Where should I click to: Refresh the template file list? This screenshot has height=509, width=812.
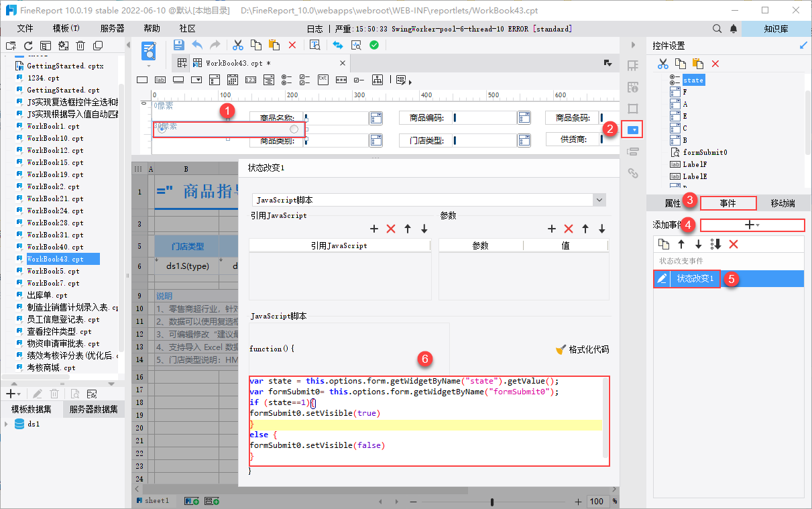pyautogui.click(x=28, y=46)
